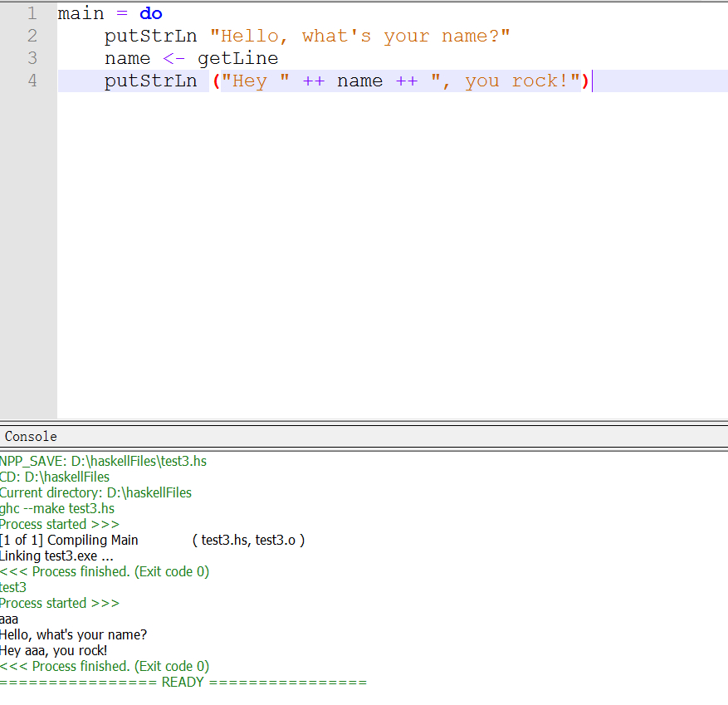Click the READY status line in console

183,683
